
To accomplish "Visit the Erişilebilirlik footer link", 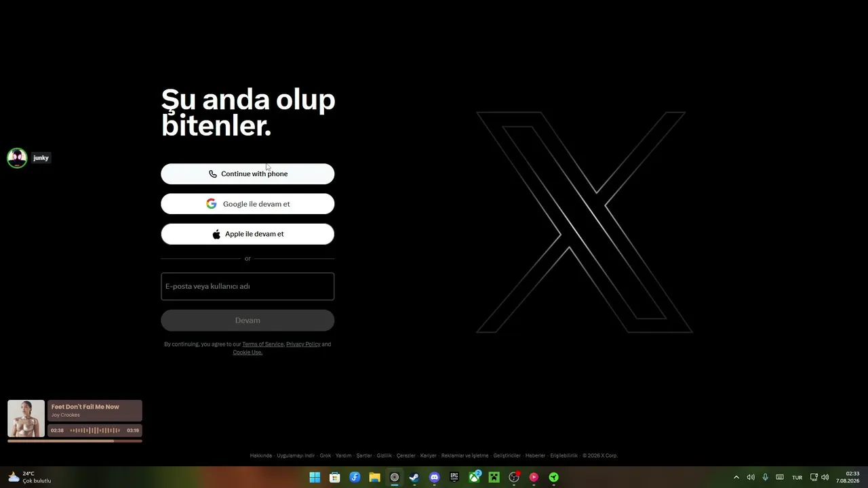I will click(x=564, y=455).
